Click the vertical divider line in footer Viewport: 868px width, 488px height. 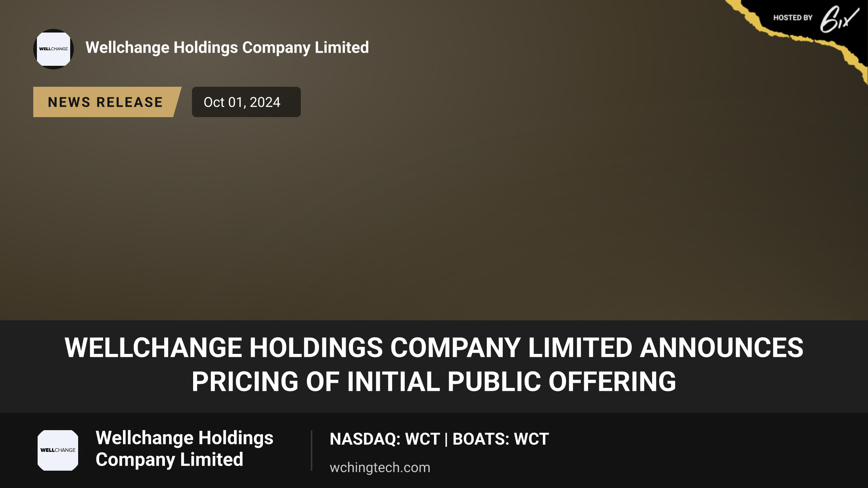click(x=311, y=450)
